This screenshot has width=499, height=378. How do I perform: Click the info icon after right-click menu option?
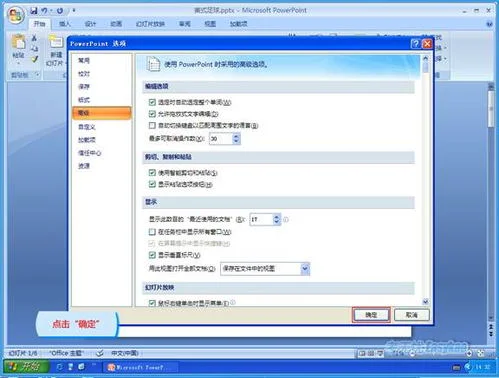[233, 302]
